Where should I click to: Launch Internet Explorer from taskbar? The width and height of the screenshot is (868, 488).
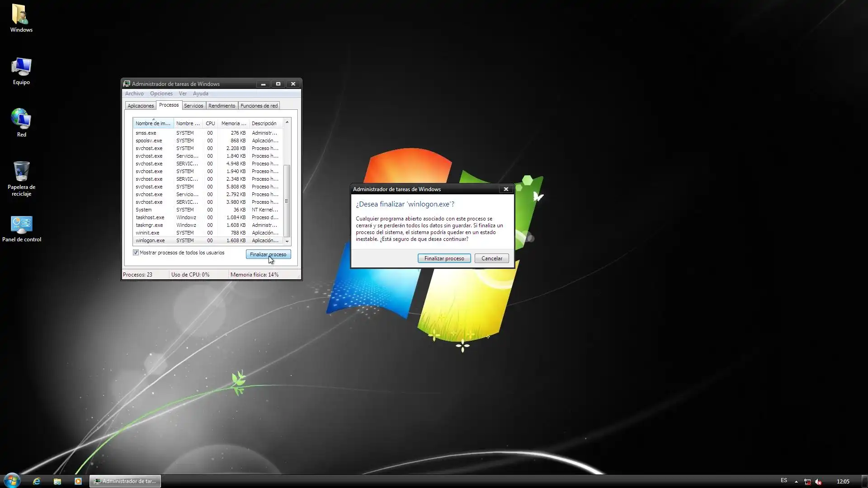coord(37,481)
